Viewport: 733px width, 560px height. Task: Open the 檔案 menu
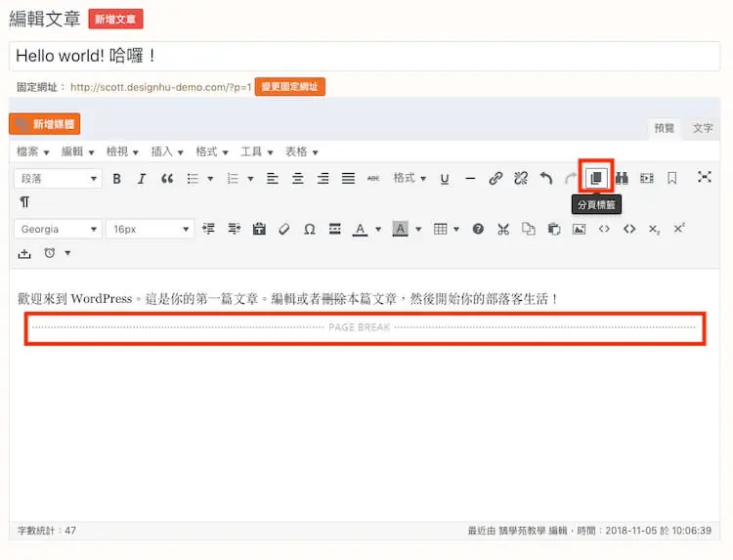click(x=32, y=151)
